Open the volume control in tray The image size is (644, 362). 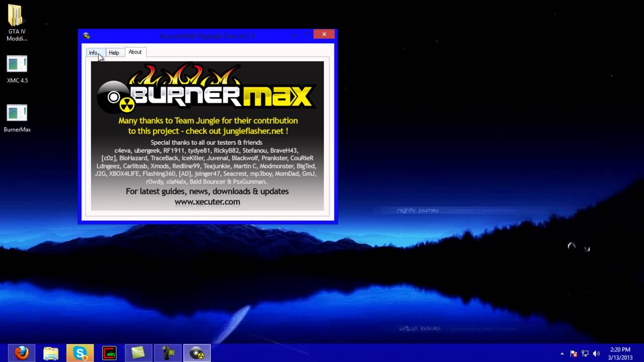597,353
